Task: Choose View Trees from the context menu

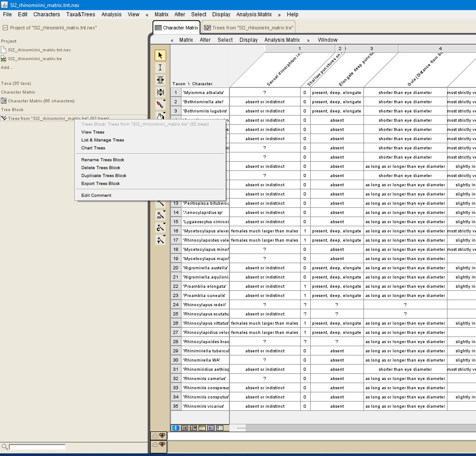Action: (93, 132)
